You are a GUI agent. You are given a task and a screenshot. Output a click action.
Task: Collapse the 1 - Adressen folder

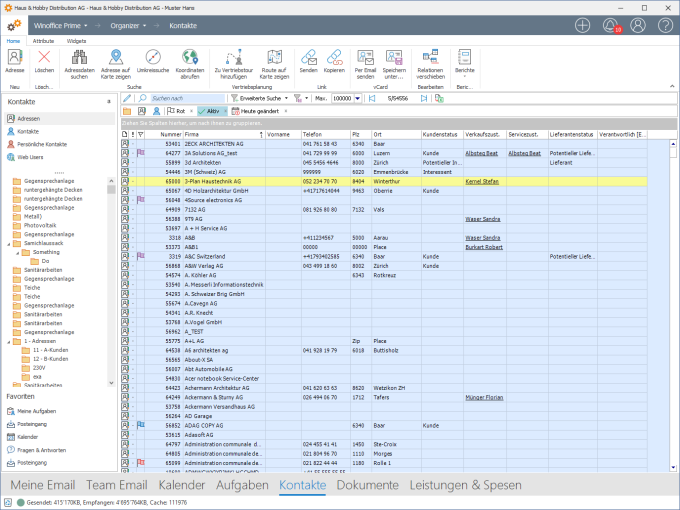tap(9, 342)
